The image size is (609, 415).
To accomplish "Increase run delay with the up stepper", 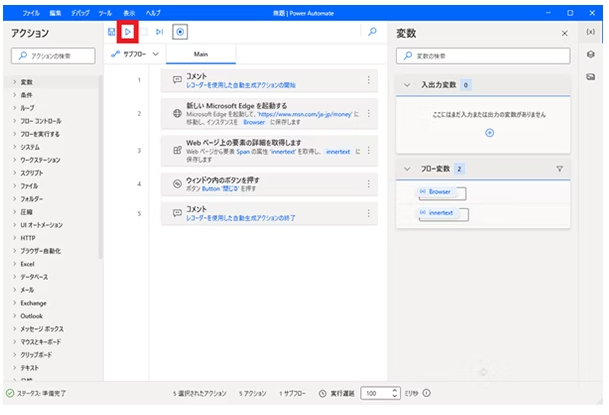I will click(x=395, y=390).
